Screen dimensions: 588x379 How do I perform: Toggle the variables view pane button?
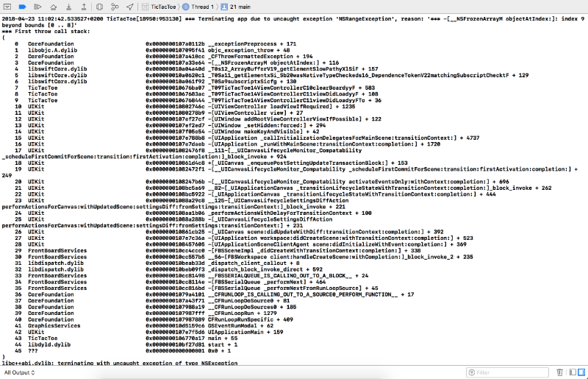pos(573,372)
